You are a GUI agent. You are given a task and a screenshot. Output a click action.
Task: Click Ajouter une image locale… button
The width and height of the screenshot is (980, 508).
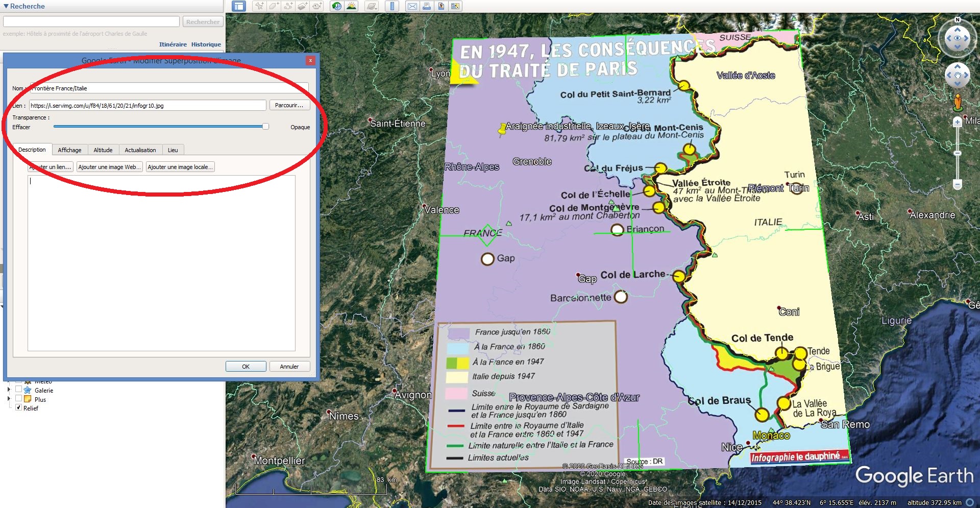(x=180, y=167)
